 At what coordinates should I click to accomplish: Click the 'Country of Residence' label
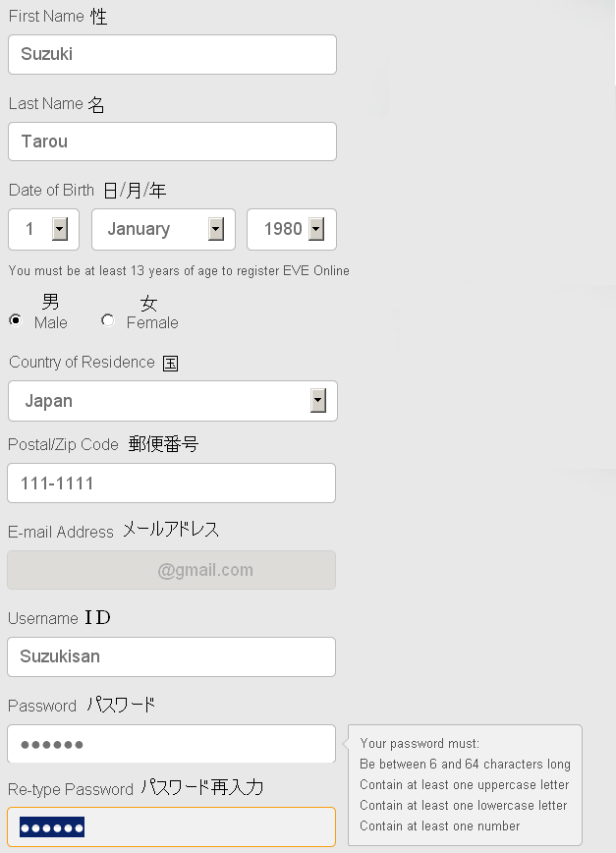(x=82, y=363)
